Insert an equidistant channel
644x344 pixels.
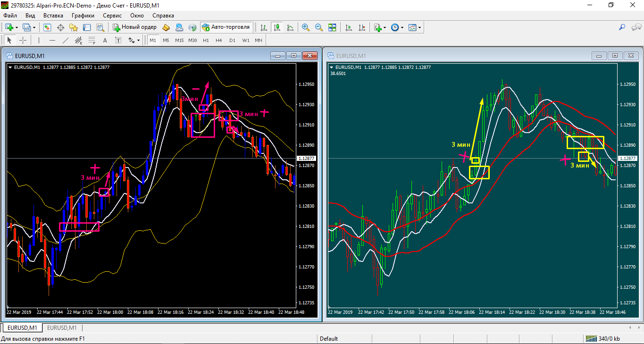click(79, 40)
